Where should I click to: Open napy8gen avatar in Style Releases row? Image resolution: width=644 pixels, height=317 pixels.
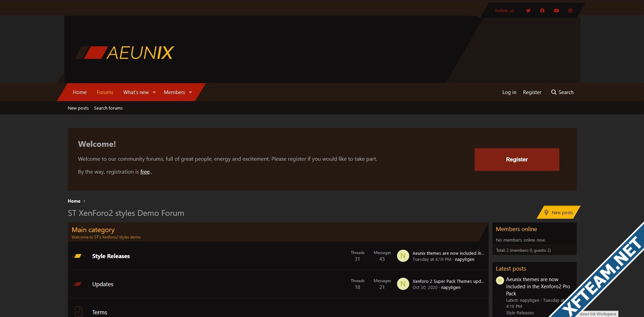(x=403, y=256)
